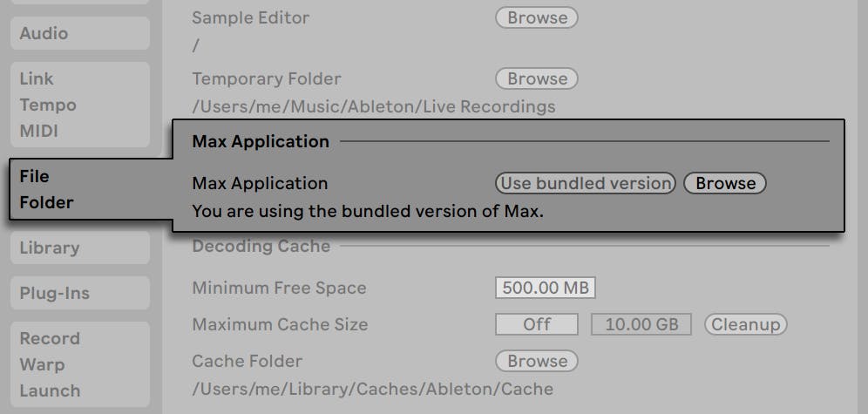Browse for a Sample Editor application

[x=537, y=17]
